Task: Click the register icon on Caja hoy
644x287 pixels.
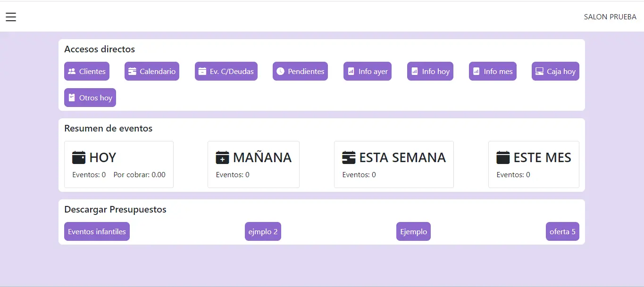Action: click(539, 71)
